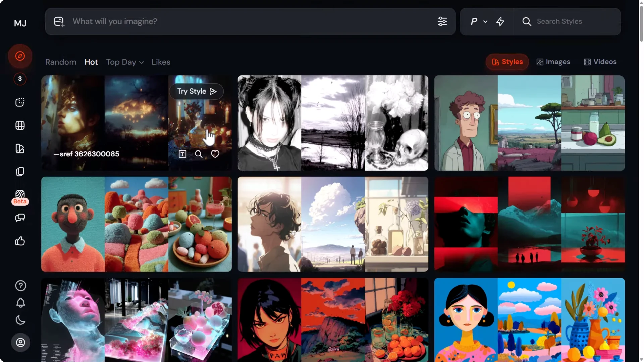The image size is (644, 362).
Task: Open notifications bell icon
Action: click(x=20, y=303)
